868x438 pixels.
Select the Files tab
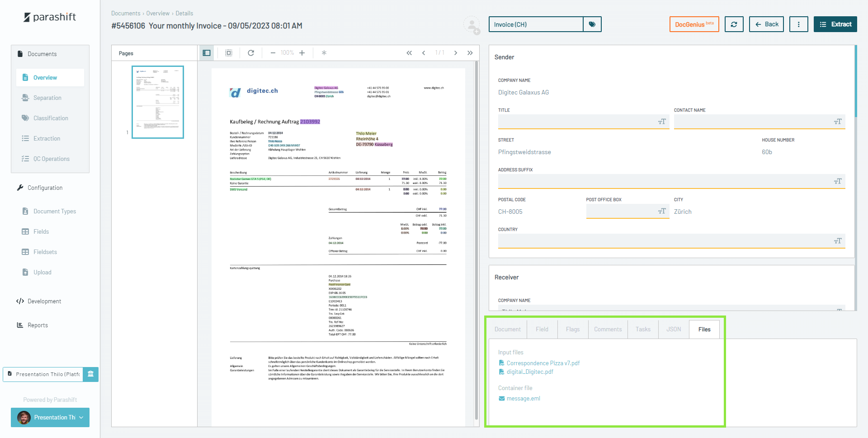(704, 329)
